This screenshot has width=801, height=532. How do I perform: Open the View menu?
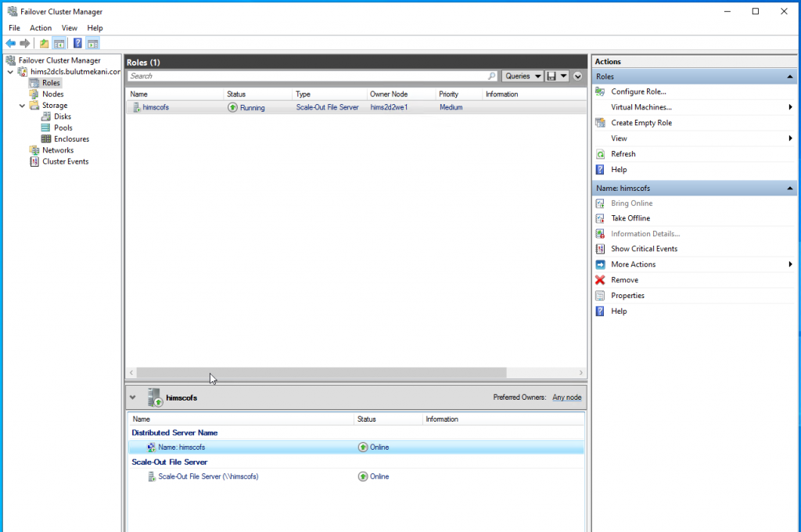[69, 28]
